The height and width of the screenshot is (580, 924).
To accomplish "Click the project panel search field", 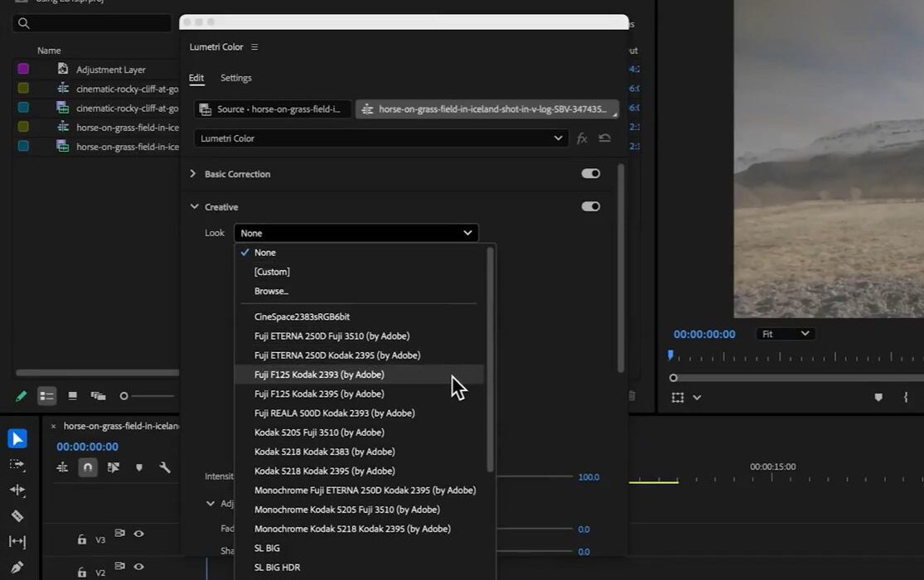I will coord(92,23).
